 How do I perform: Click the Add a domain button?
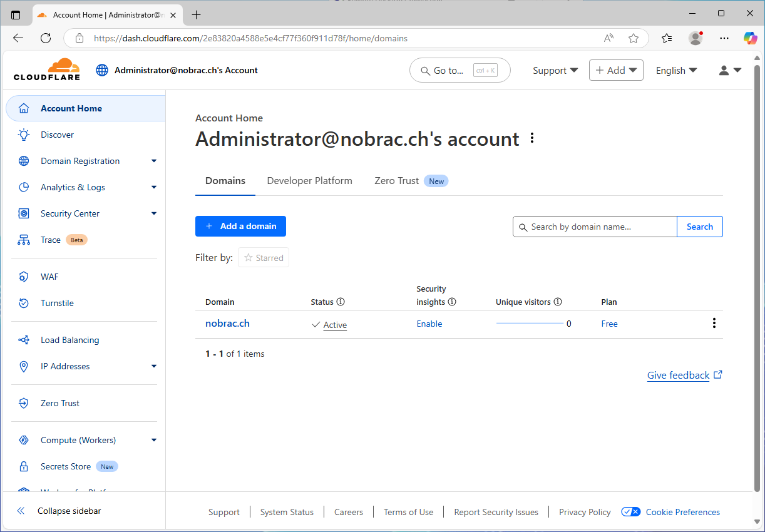point(240,227)
